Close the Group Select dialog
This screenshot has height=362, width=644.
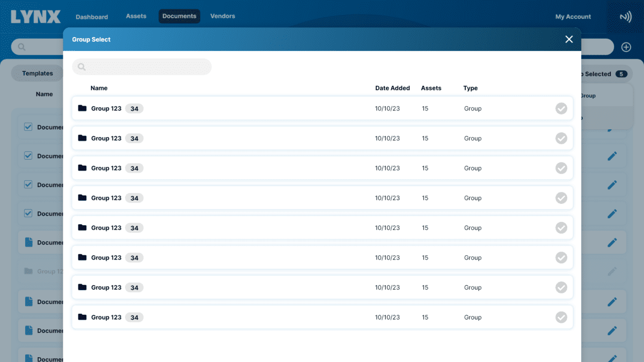[569, 39]
